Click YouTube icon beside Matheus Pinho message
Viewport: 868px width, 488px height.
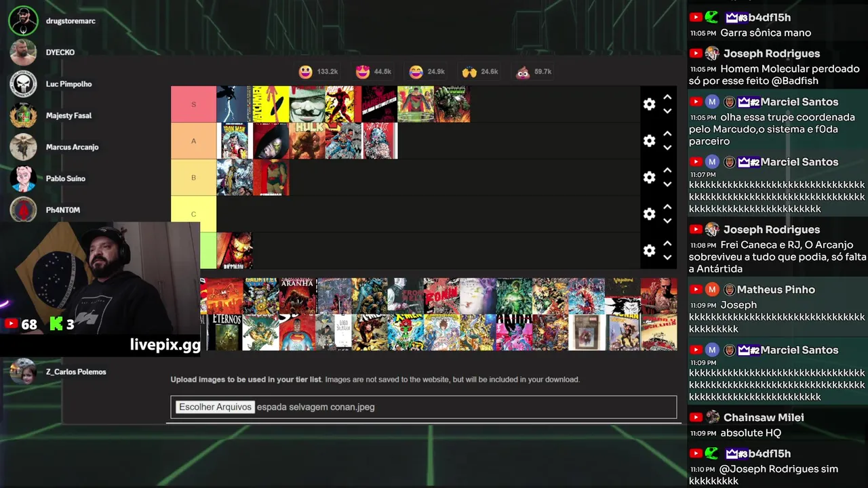pyautogui.click(x=696, y=289)
